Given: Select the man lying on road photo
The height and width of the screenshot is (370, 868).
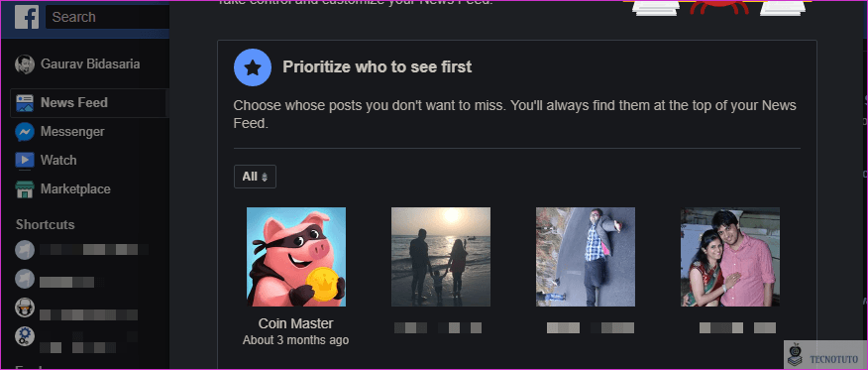Looking at the screenshot, I should click(586, 257).
